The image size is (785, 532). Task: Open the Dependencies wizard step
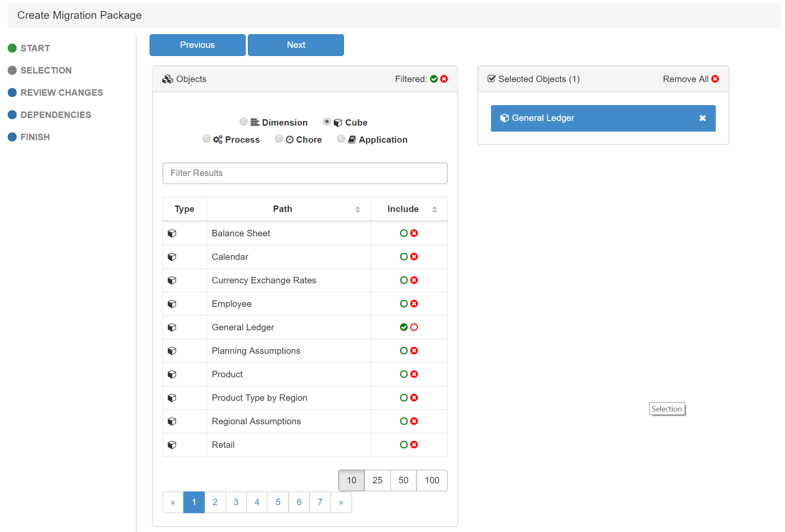pos(56,115)
